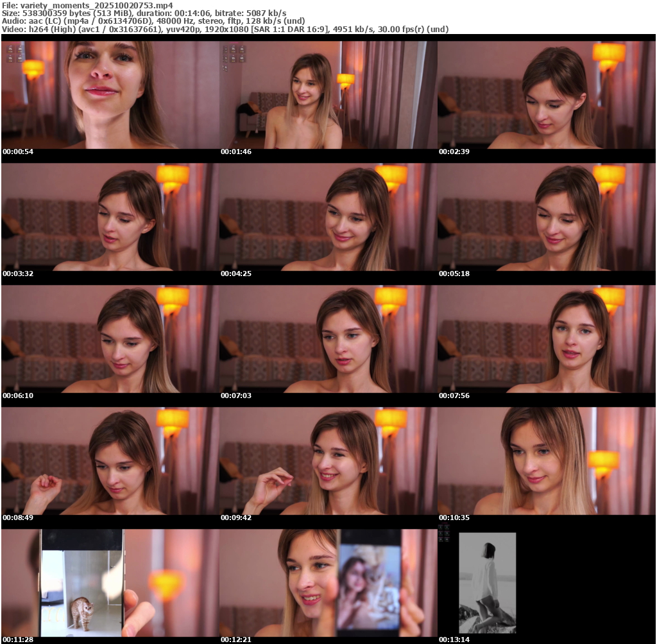The image size is (657, 644).
Task: Click the overlay icon cluster in the 00:13:14 frame
Action: click(445, 533)
